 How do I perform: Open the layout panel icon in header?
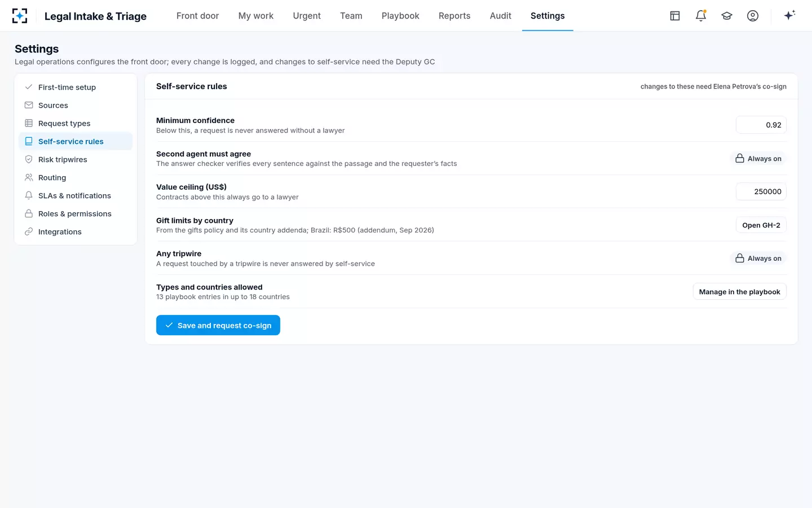[675, 16]
